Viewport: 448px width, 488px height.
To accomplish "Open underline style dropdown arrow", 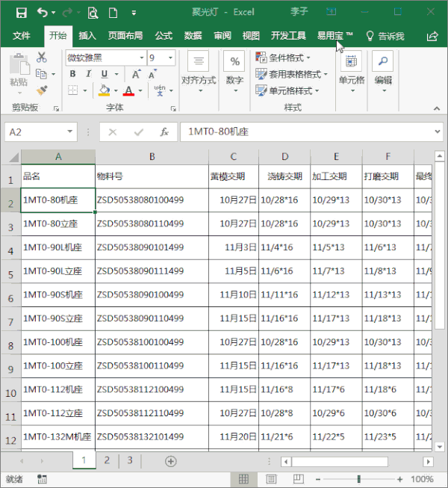I will 116,74.
